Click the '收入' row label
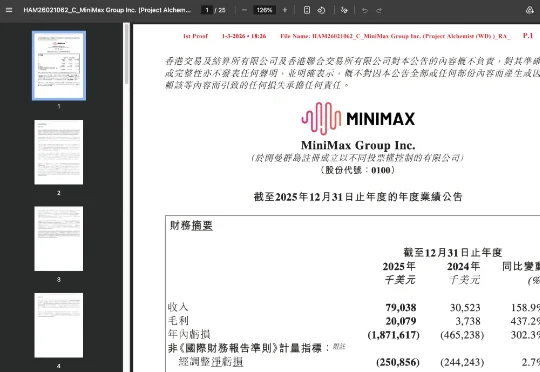The image size is (540, 372). [178, 307]
